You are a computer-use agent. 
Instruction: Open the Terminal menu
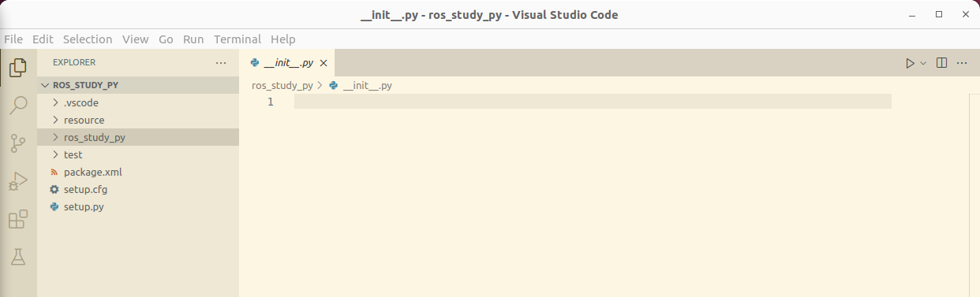pyautogui.click(x=238, y=39)
